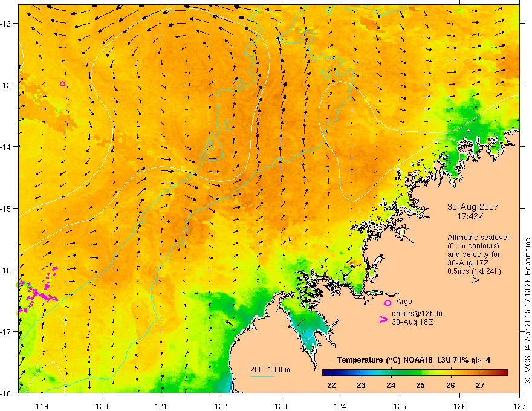Click the '(0.1m contours)' text
Screen dimensions: 532x411
click(473, 246)
